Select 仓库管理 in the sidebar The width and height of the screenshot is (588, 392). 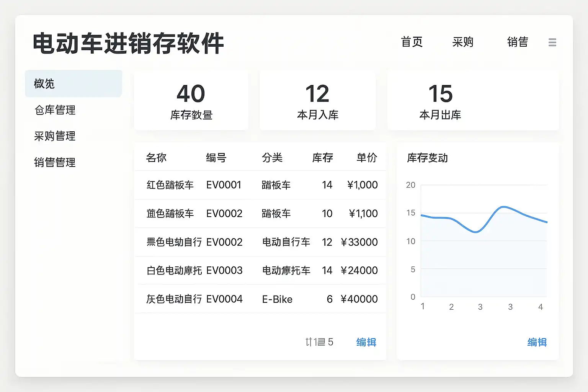click(x=55, y=110)
